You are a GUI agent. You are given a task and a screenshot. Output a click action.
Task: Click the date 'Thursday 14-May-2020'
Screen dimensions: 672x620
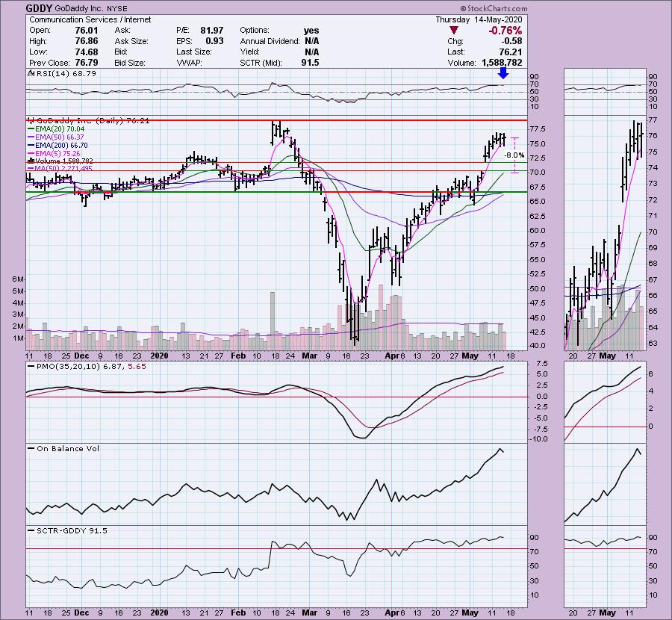pos(479,19)
